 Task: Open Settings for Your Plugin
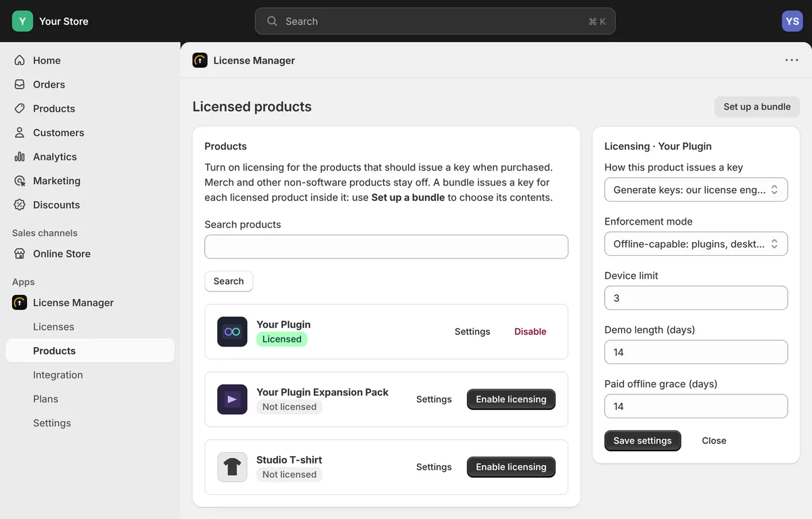coord(472,332)
